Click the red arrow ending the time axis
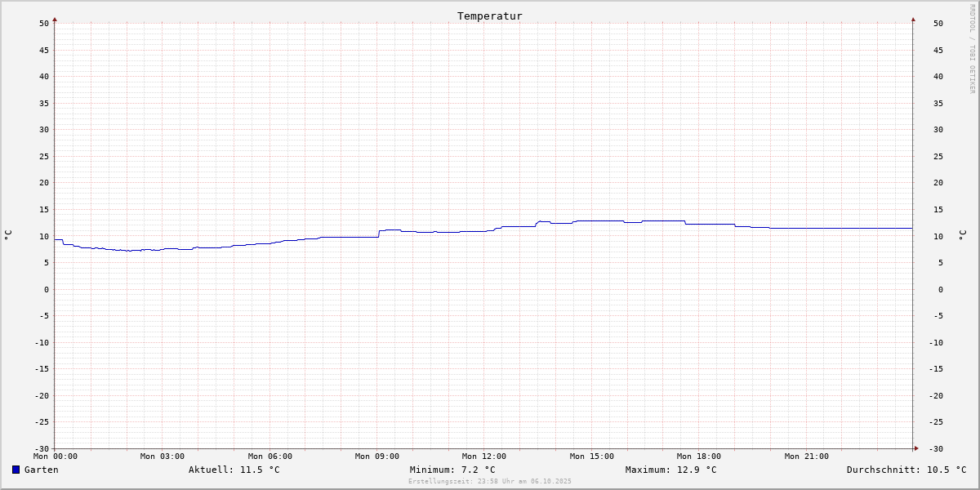The width and height of the screenshot is (980, 490). (916, 448)
